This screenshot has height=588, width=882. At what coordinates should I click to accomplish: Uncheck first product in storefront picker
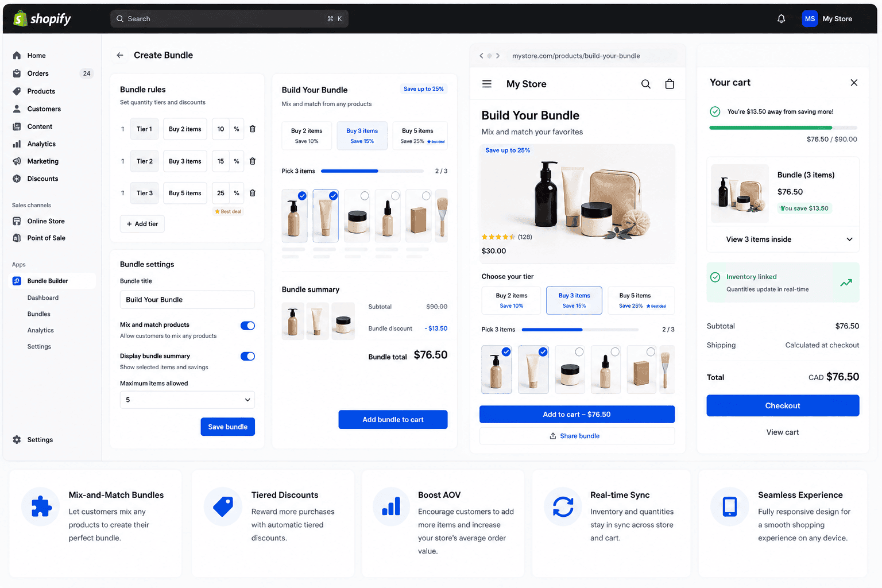(x=506, y=352)
